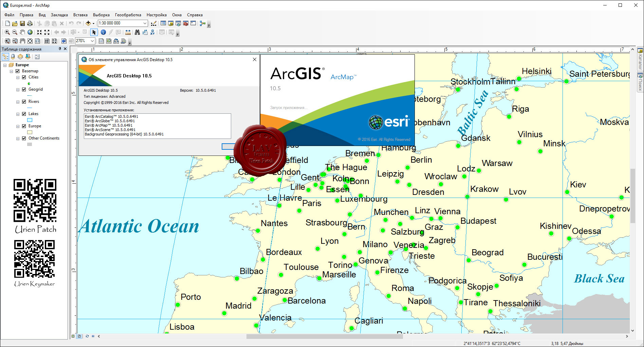Open the Go To XY tool

tap(152, 32)
